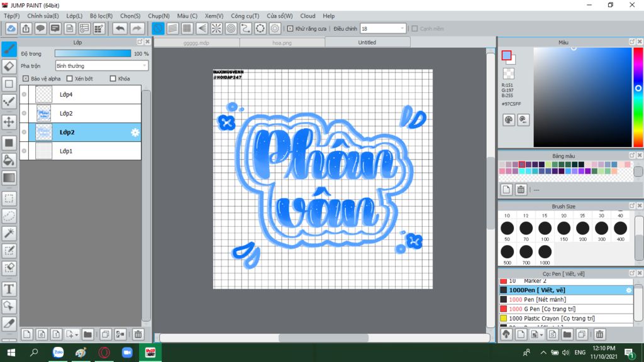Turn snap off with blue snap icon
The width and height of the screenshot is (644, 362).
[x=158, y=28]
